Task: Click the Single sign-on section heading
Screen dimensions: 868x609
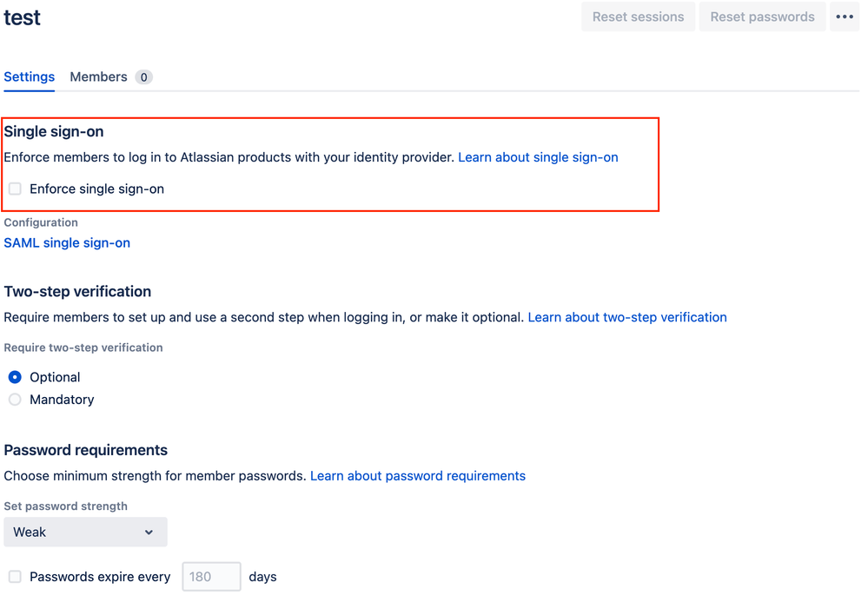Action: (54, 132)
